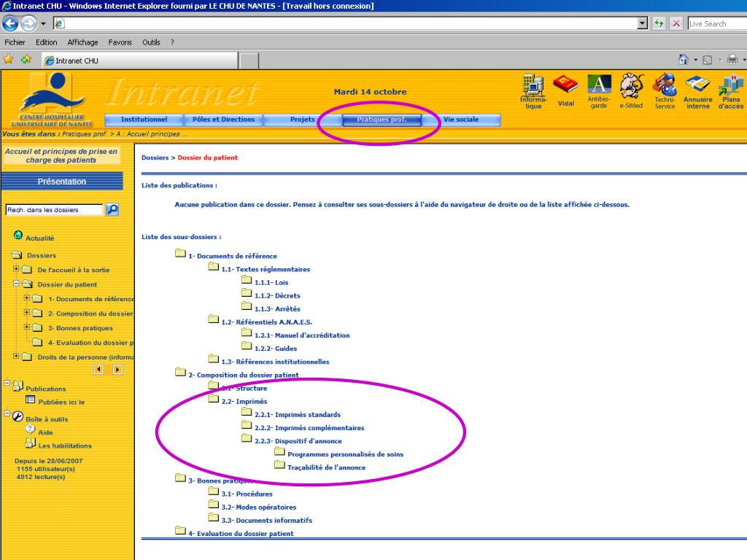This screenshot has width=747, height=560.
Task: Select the 'Intranet CHU' browser tab
Action: coord(140,61)
